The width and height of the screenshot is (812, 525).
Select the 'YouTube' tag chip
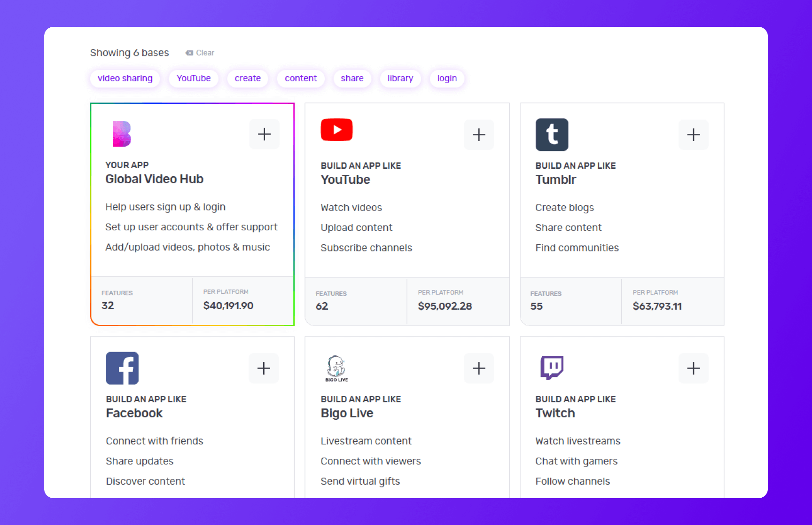pyautogui.click(x=194, y=78)
